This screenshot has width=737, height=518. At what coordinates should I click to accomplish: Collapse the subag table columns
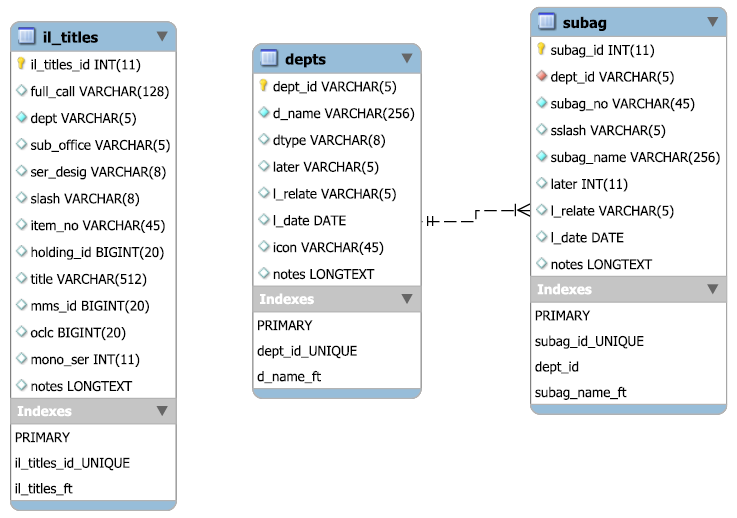pyautogui.click(x=712, y=22)
